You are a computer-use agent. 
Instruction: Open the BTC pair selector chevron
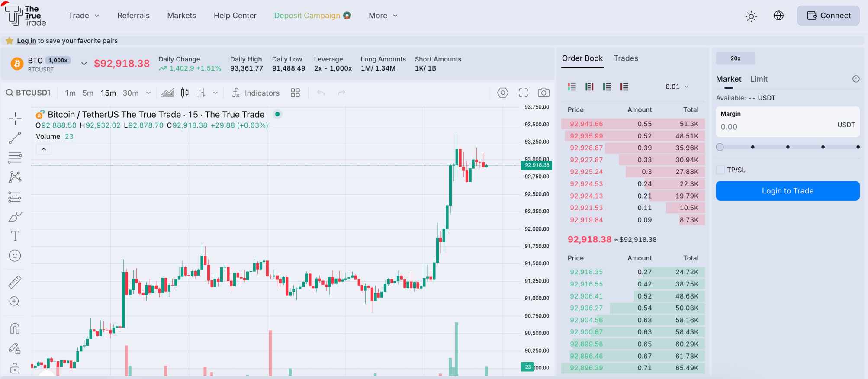click(84, 64)
